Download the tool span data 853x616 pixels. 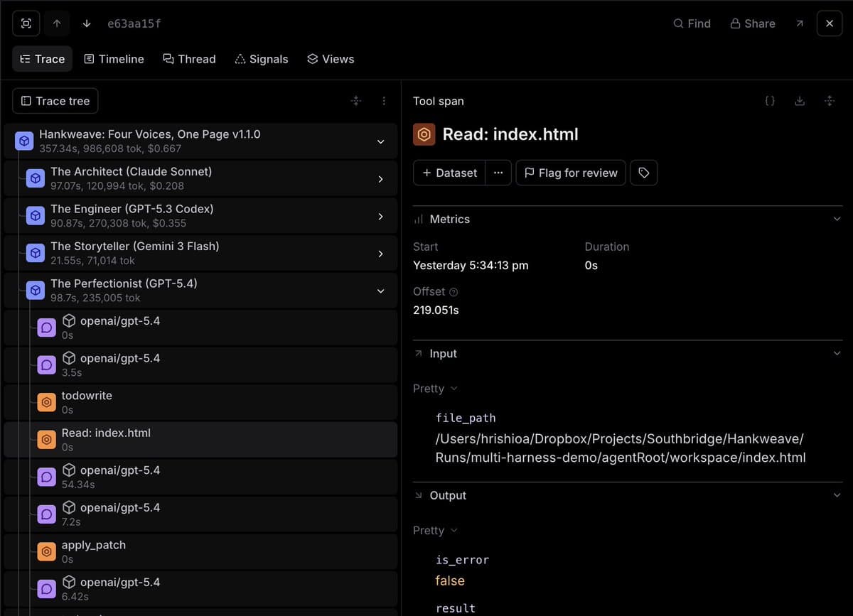[800, 101]
